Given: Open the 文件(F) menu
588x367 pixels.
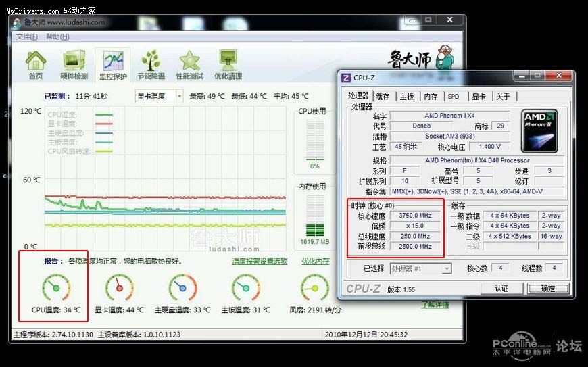Looking at the screenshot, I should (x=26, y=36).
